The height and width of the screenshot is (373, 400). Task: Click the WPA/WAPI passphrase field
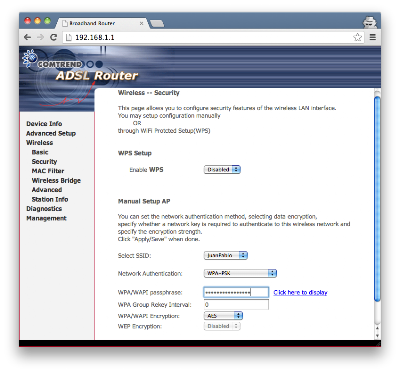coord(236,292)
